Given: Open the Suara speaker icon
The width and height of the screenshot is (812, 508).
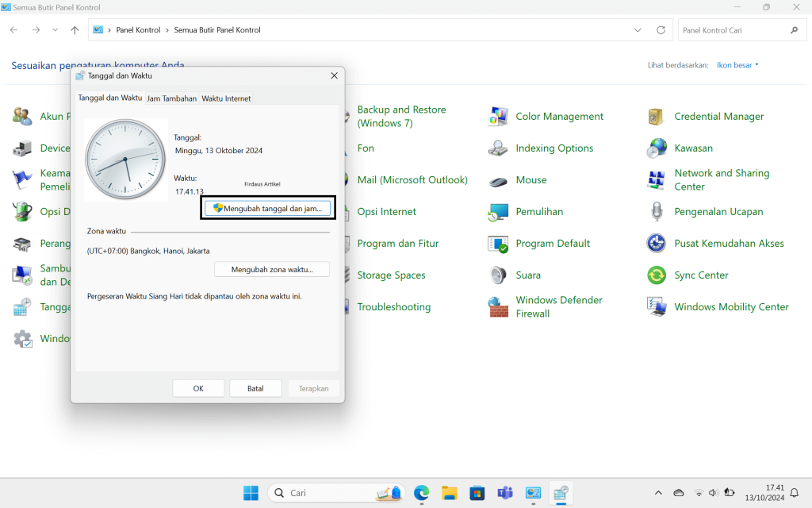Looking at the screenshot, I should (x=498, y=275).
